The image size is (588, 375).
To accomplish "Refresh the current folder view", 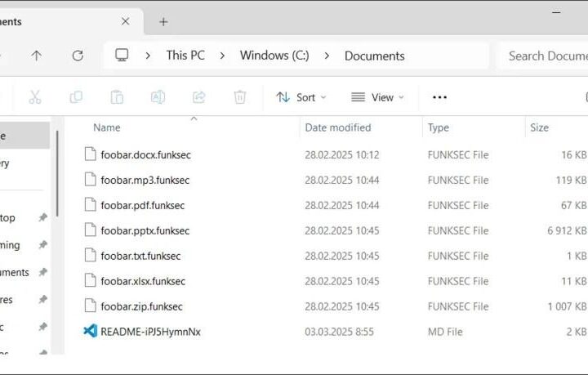I will click(78, 56).
